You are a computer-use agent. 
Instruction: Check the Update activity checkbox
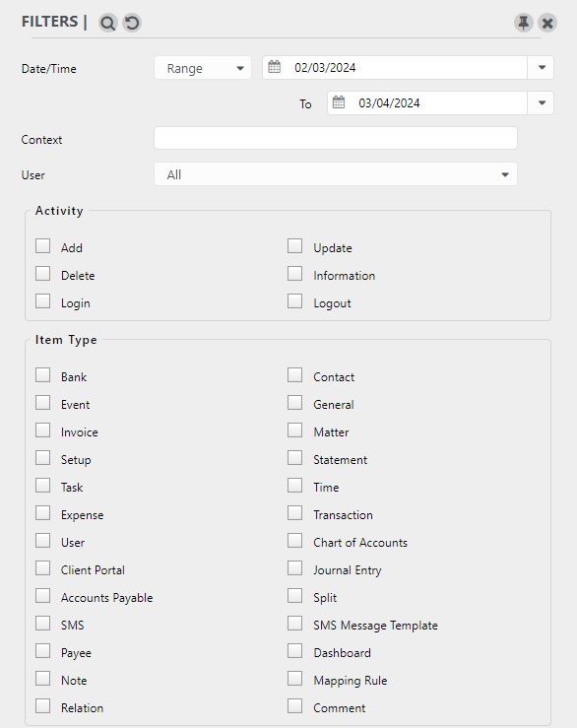click(294, 246)
